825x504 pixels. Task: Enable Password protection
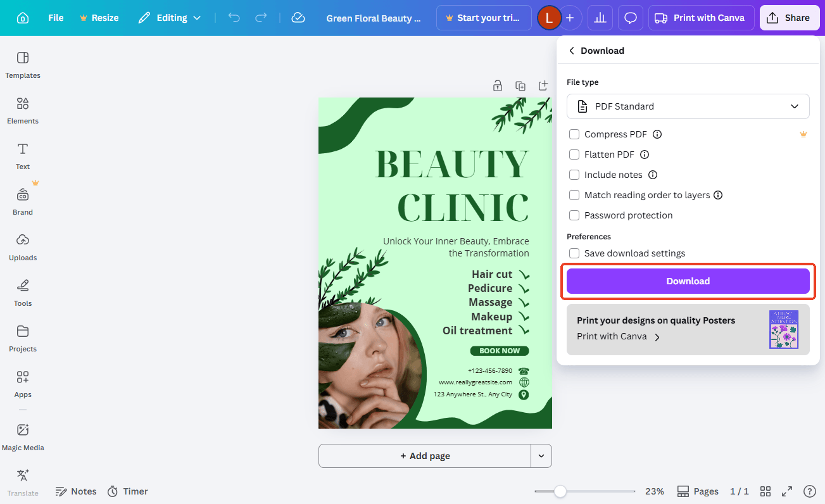pyautogui.click(x=574, y=215)
